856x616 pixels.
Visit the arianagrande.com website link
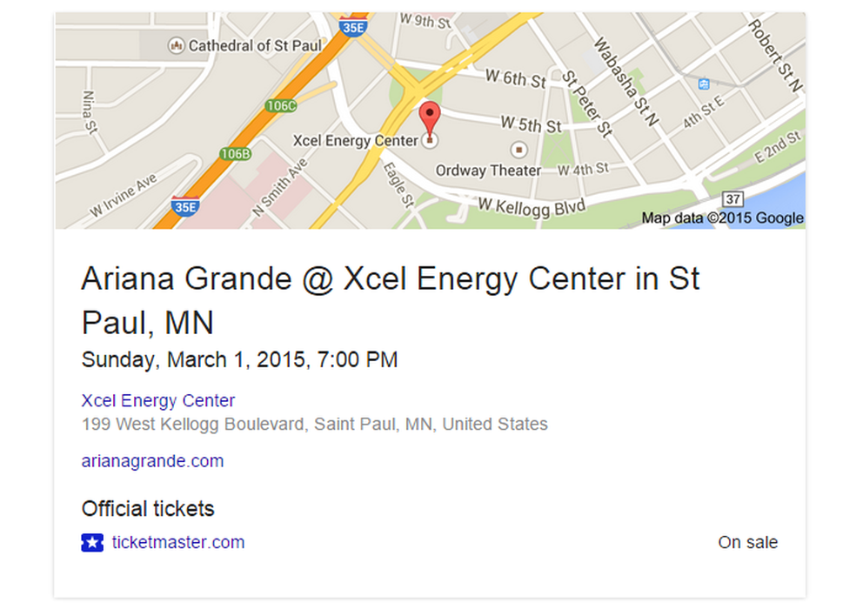coord(152,461)
